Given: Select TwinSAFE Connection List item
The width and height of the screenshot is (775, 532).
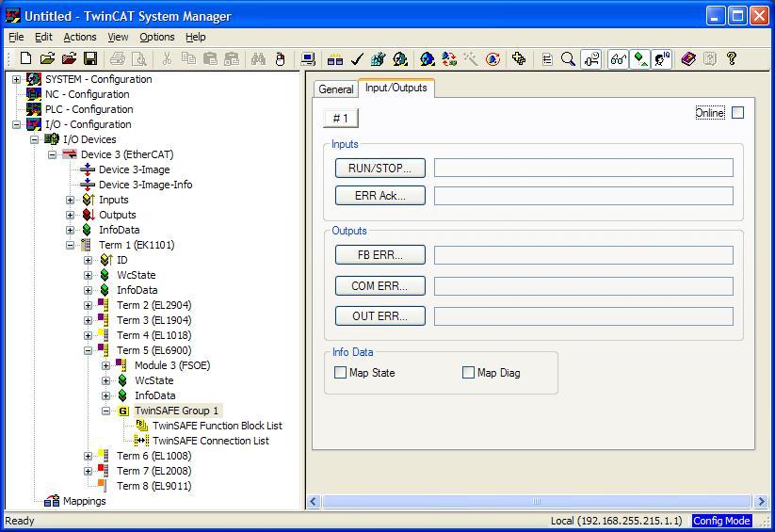Looking at the screenshot, I should click(211, 441).
